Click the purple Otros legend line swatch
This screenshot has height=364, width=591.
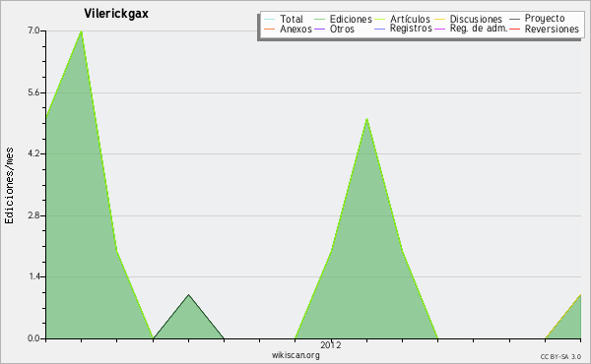click(319, 29)
